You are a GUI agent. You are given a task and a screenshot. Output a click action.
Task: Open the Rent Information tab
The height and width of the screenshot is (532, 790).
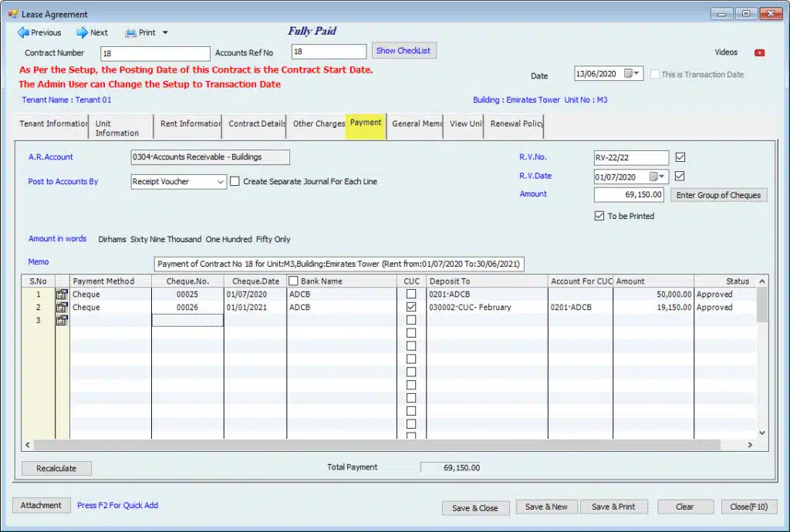pyautogui.click(x=190, y=124)
